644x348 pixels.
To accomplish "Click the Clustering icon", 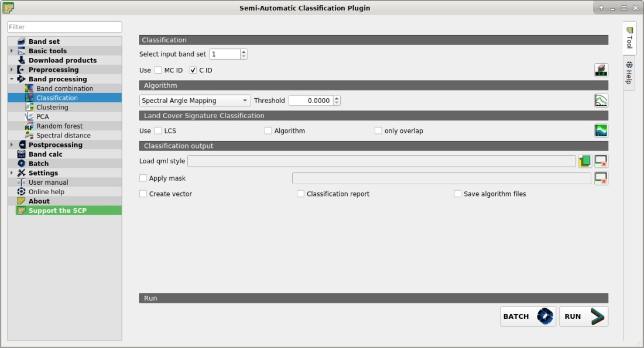I will (x=29, y=107).
